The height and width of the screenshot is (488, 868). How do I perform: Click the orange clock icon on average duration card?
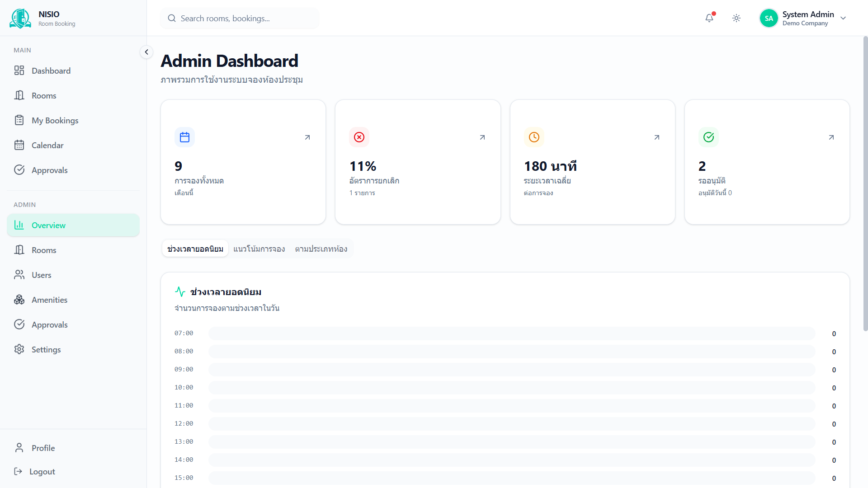tap(534, 137)
